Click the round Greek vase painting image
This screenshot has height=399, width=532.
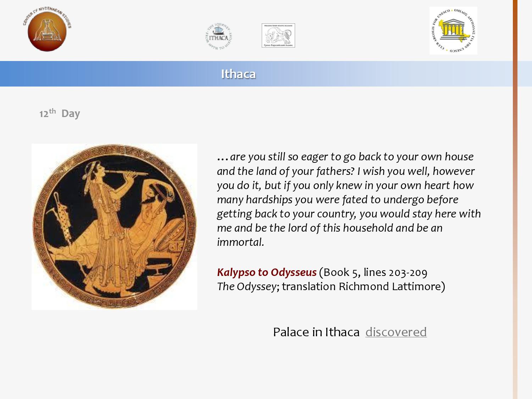point(114,227)
